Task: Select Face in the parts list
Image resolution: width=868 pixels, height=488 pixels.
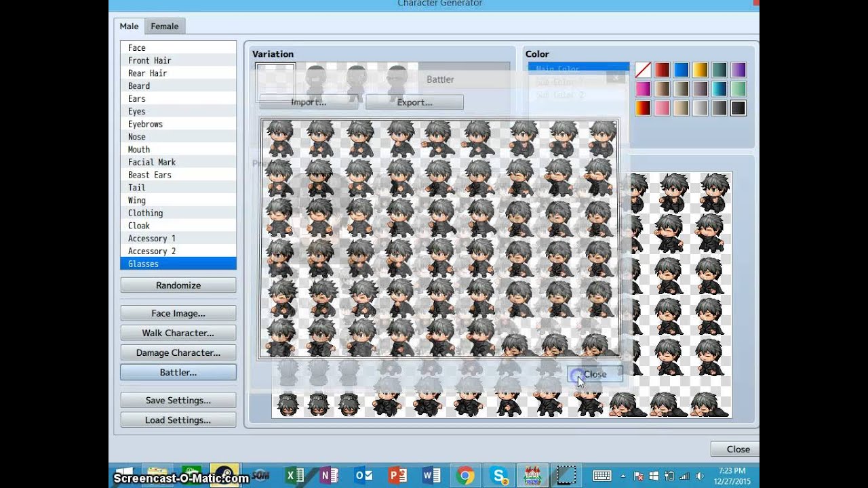Action: pyautogui.click(x=178, y=47)
